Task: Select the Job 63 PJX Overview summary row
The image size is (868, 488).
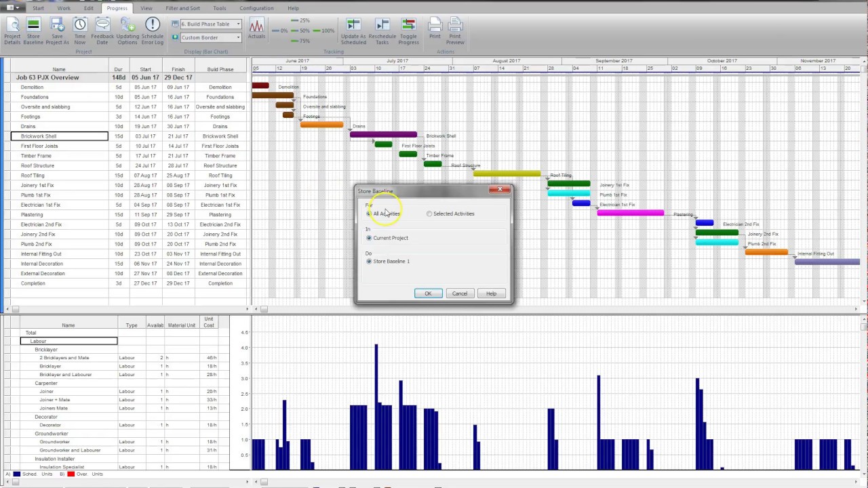Action: [x=128, y=77]
